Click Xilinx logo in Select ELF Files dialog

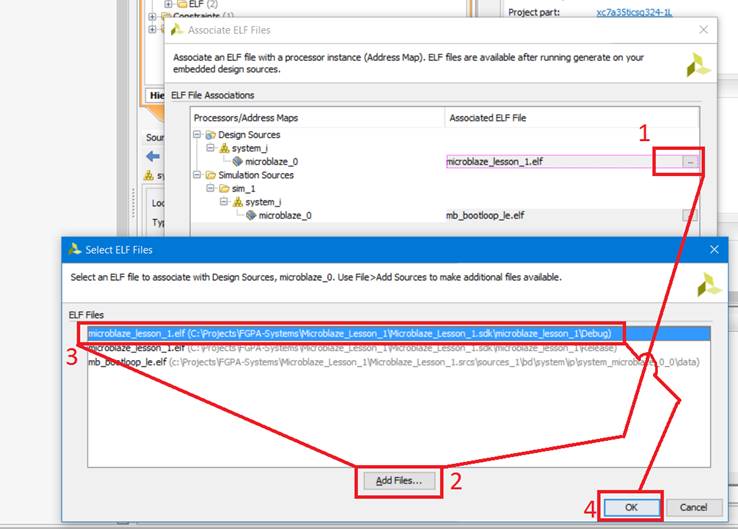click(709, 285)
